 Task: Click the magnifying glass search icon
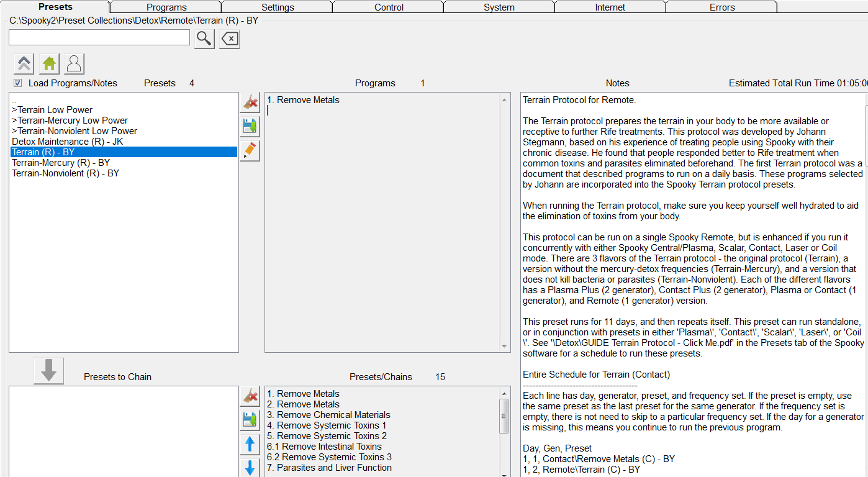(204, 39)
